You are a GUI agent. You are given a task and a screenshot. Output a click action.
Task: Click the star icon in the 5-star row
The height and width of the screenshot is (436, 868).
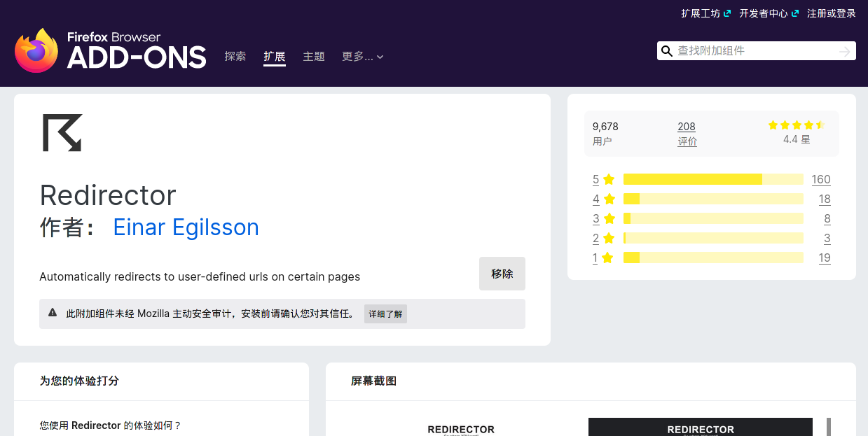609,179
